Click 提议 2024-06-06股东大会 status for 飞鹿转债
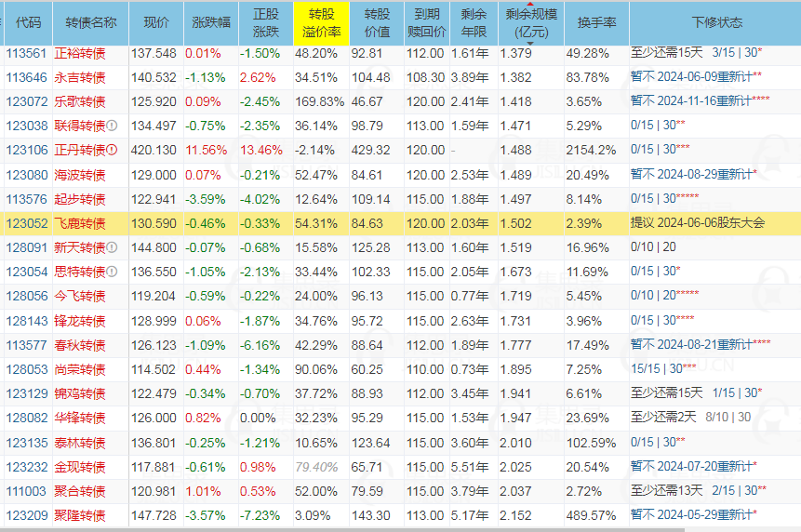 pos(698,222)
